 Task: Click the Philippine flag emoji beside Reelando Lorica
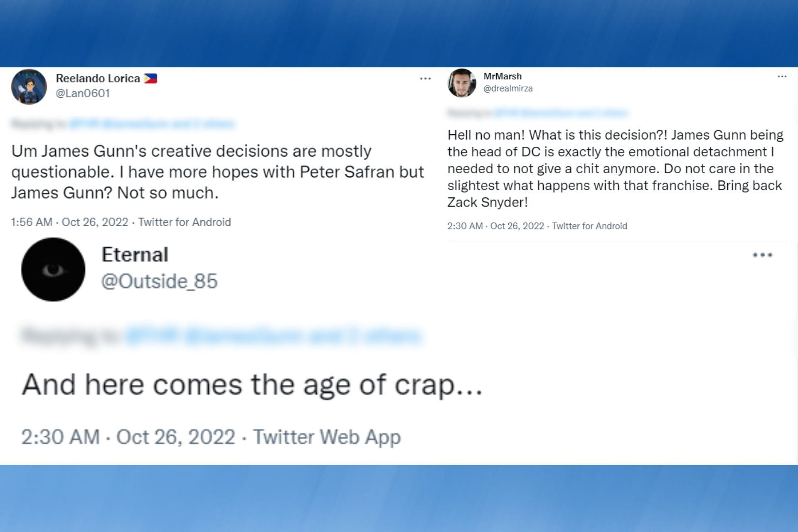click(x=150, y=79)
